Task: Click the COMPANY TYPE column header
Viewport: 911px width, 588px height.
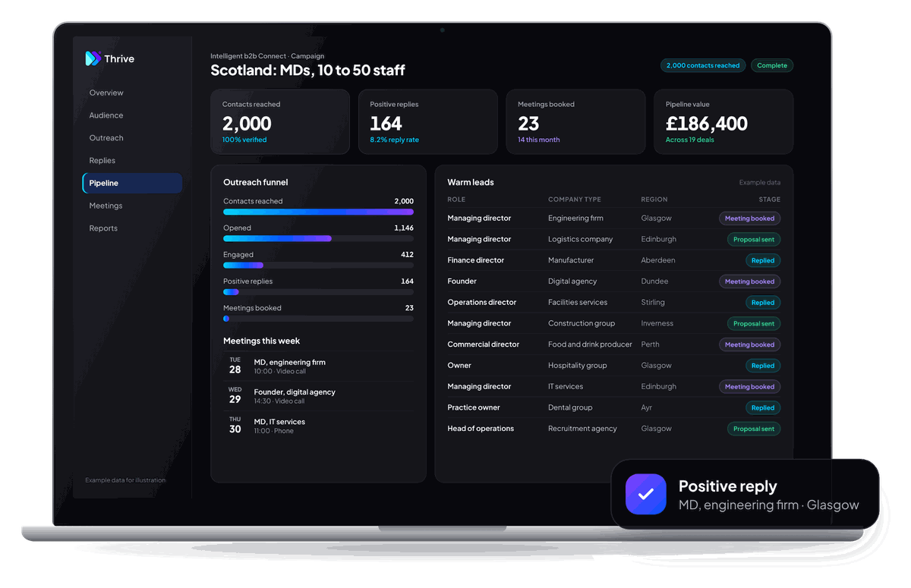Action: tap(575, 200)
